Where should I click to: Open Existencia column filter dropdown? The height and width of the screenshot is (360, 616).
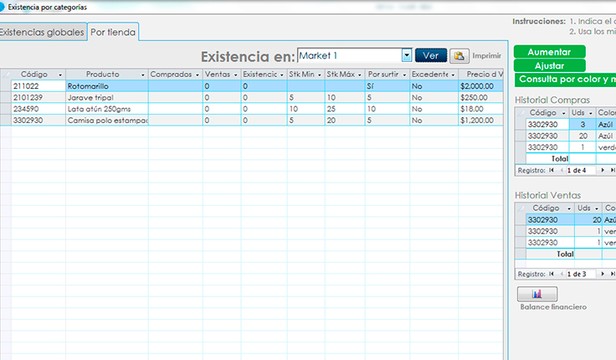[282, 75]
